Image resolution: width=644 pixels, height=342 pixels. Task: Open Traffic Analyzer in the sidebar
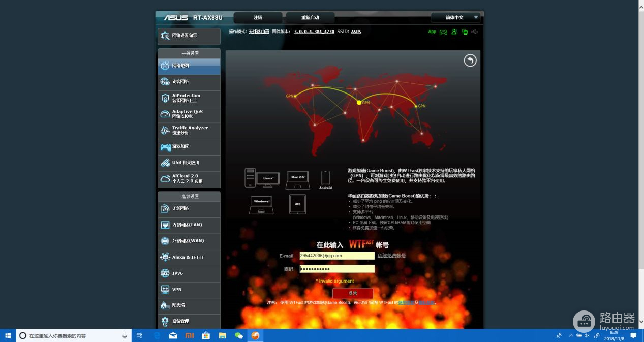tap(189, 131)
